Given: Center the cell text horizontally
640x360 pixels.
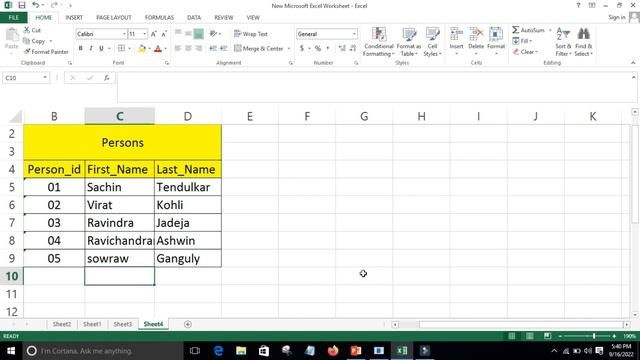Looking at the screenshot, I should pyautogui.click(x=188, y=49).
